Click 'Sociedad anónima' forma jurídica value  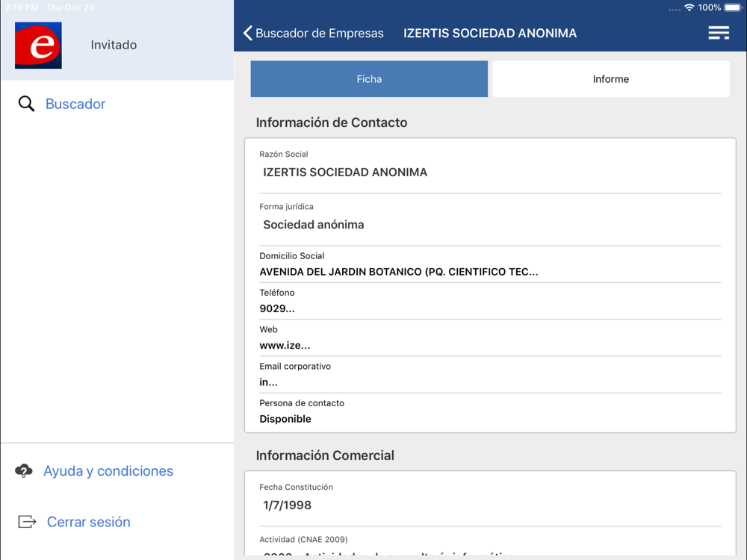[x=314, y=225]
